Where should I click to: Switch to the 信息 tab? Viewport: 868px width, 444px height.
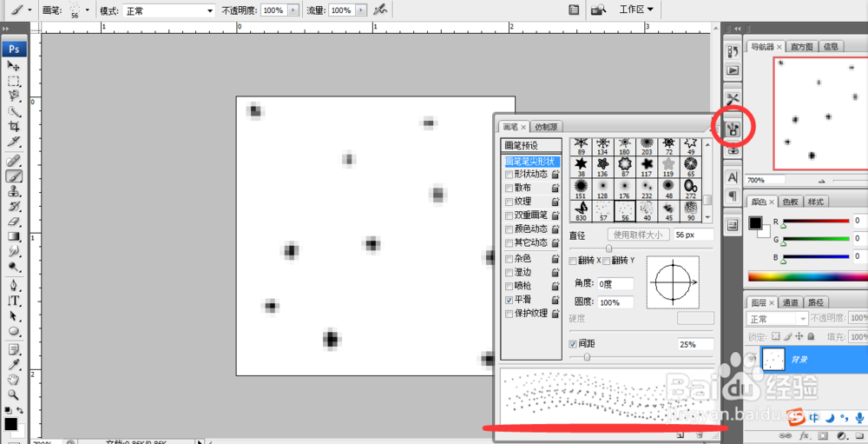[x=831, y=47]
